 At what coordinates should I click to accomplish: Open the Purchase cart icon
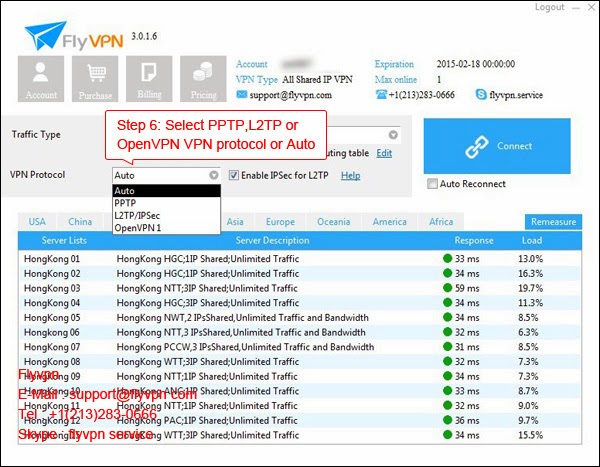pos(95,79)
